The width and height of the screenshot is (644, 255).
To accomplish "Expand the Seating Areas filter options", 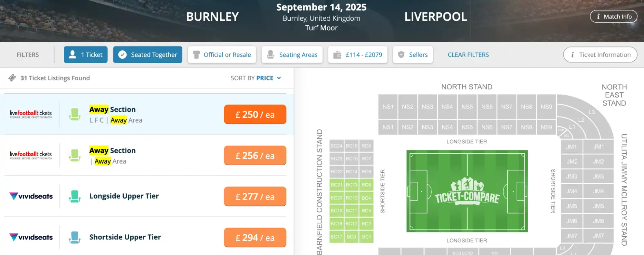I will 292,55.
